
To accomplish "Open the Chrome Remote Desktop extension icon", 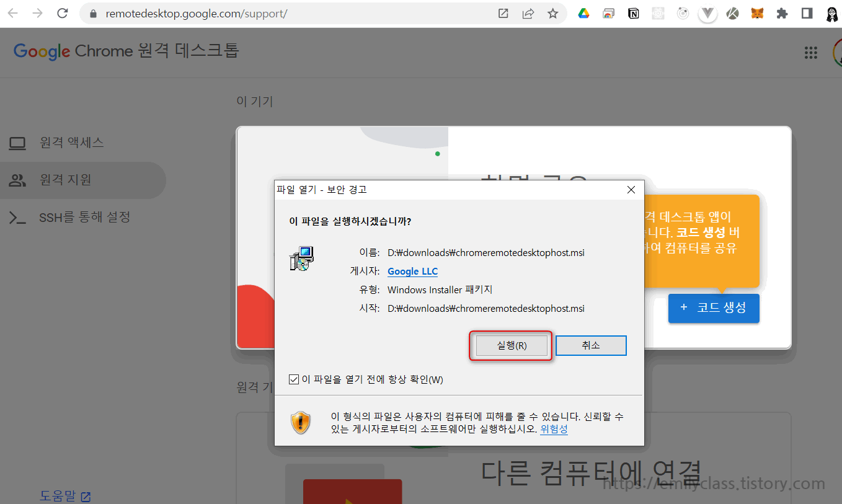I will pyautogui.click(x=609, y=14).
